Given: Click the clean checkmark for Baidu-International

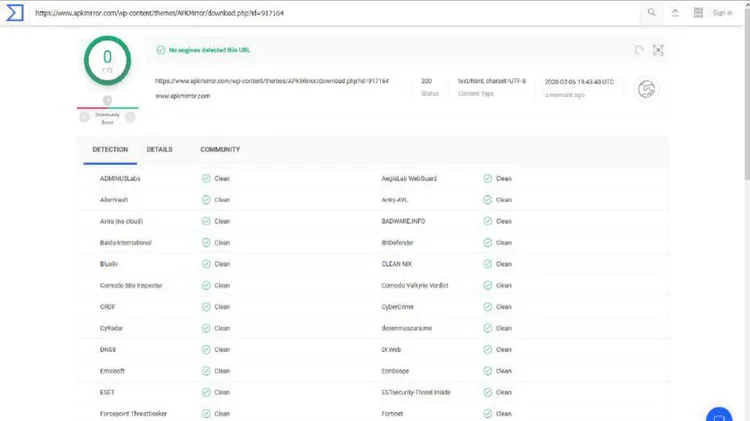Looking at the screenshot, I should (206, 243).
